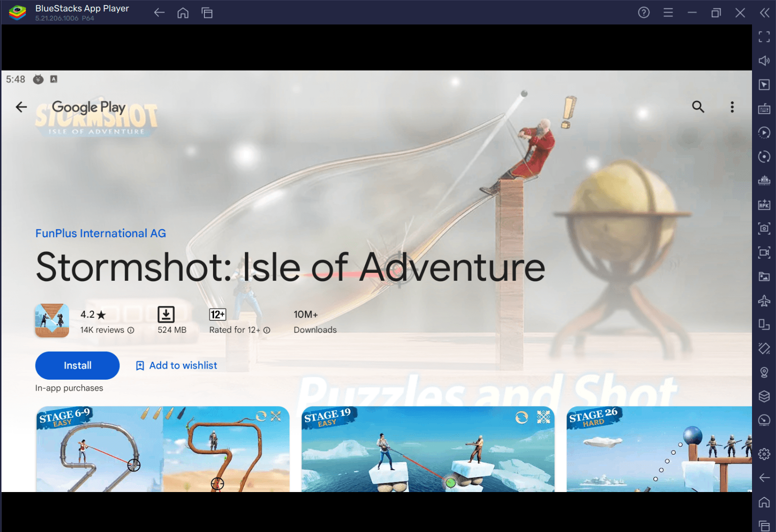Toggle the cursor lock icon in the sidebar
This screenshot has height=532, width=776.
point(764,84)
